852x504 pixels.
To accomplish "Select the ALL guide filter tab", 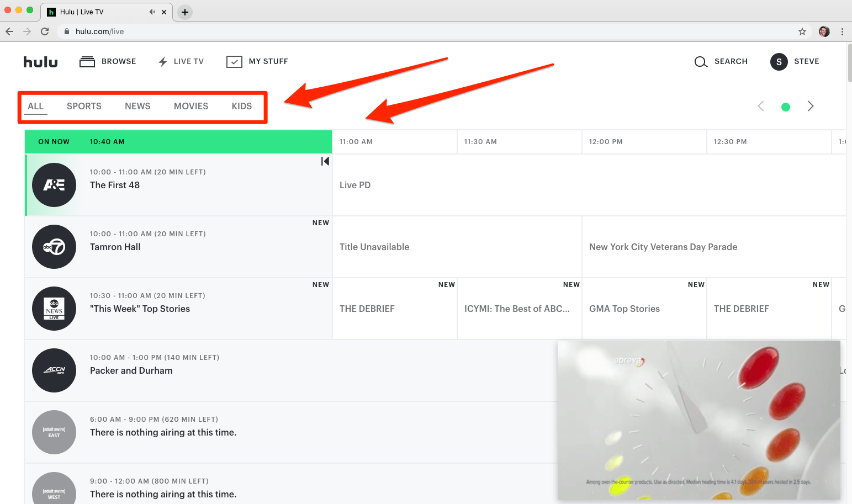I will pos(36,106).
